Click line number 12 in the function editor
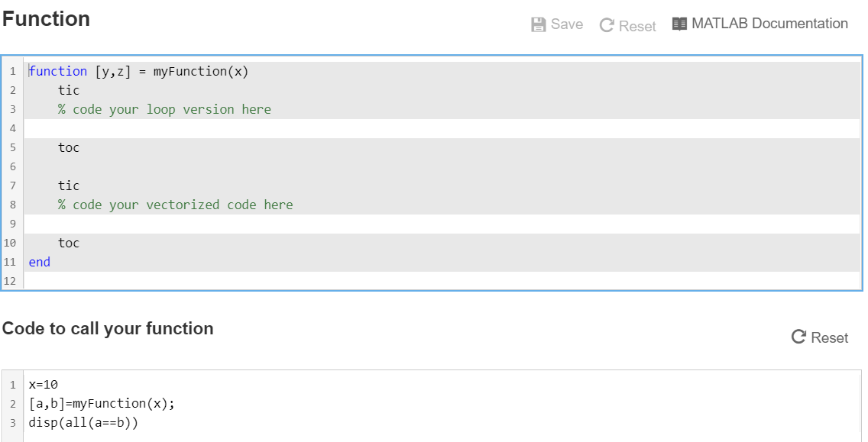 point(12,281)
